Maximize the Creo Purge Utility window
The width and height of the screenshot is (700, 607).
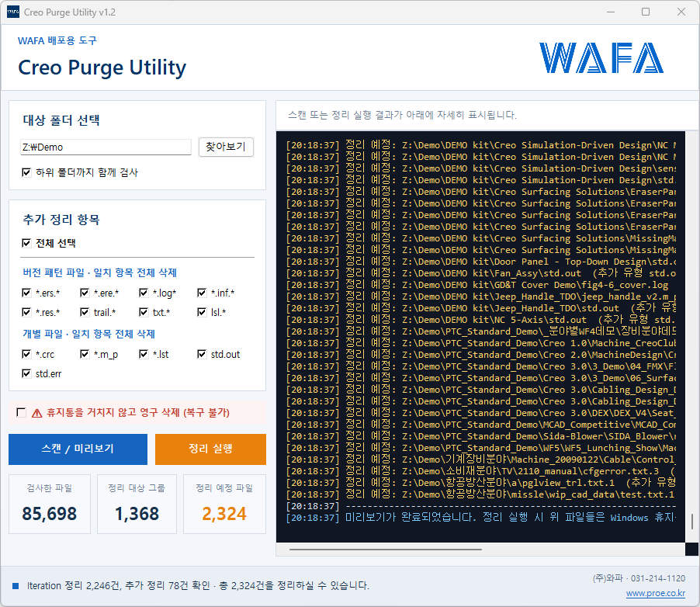click(x=646, y=12)
